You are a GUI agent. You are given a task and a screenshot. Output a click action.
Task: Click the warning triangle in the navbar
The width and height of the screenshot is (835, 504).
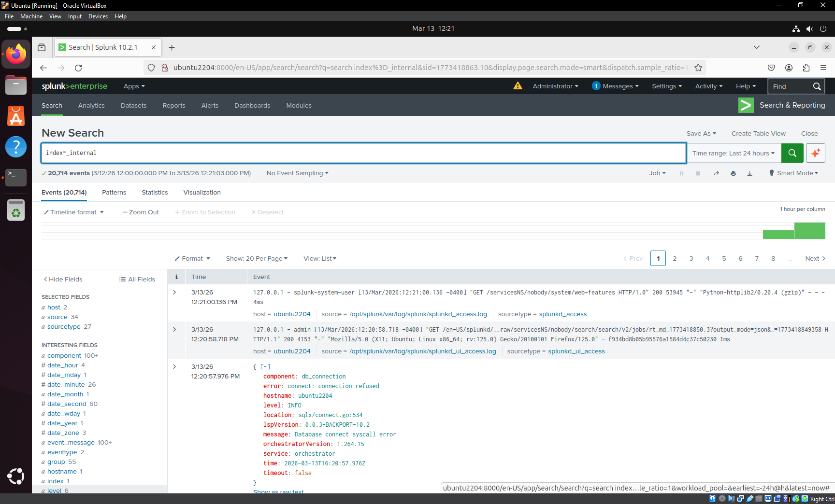coord(518,86)
